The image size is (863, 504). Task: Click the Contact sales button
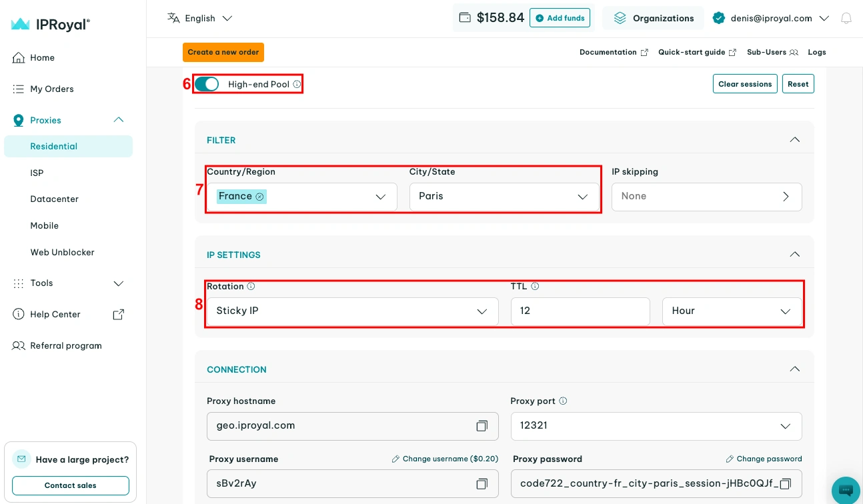pyautogui.click(x=71, y=485)
